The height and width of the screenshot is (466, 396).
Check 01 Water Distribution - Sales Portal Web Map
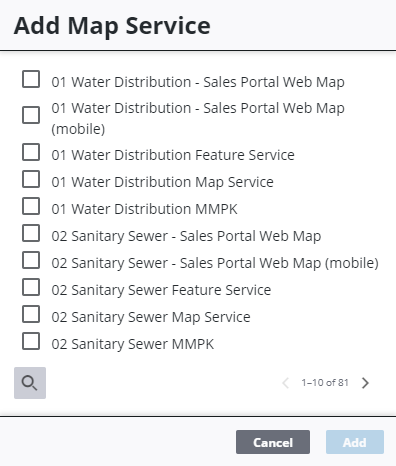pyautogui.click(x=31, y=79)
